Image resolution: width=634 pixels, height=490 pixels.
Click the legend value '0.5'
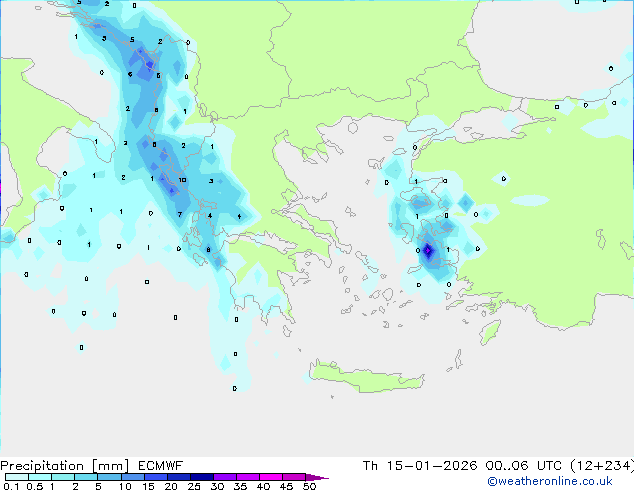[34, 486]
